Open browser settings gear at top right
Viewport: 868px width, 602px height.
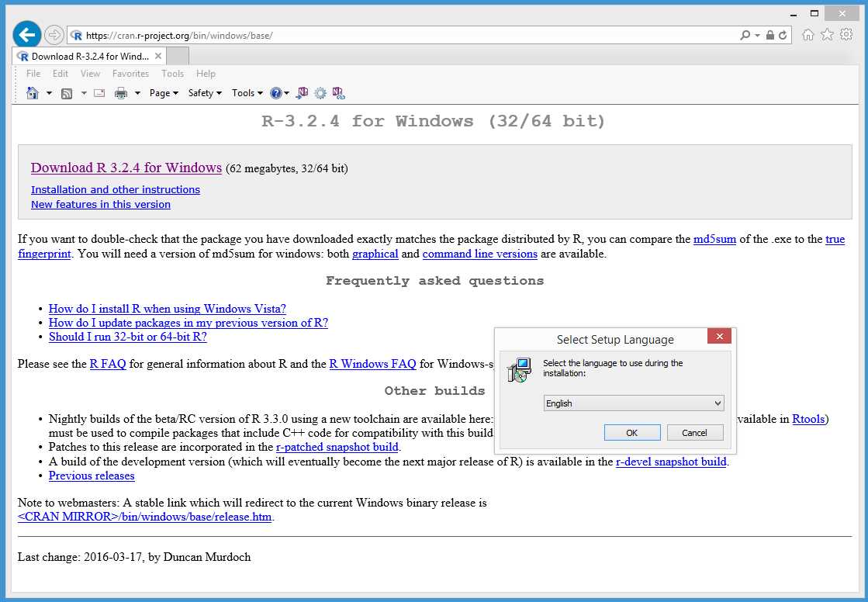[x=846, y=35]
